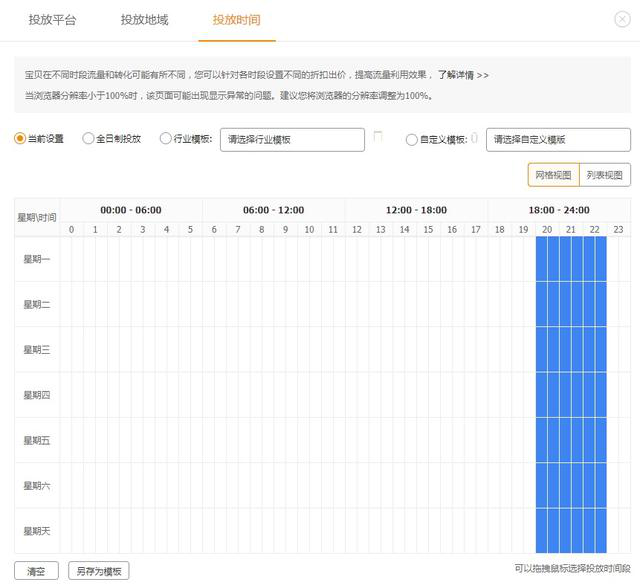This screenshot has width=640, height=588.
Task: Click hour 15 column header
Action: (x=428, y=229)
